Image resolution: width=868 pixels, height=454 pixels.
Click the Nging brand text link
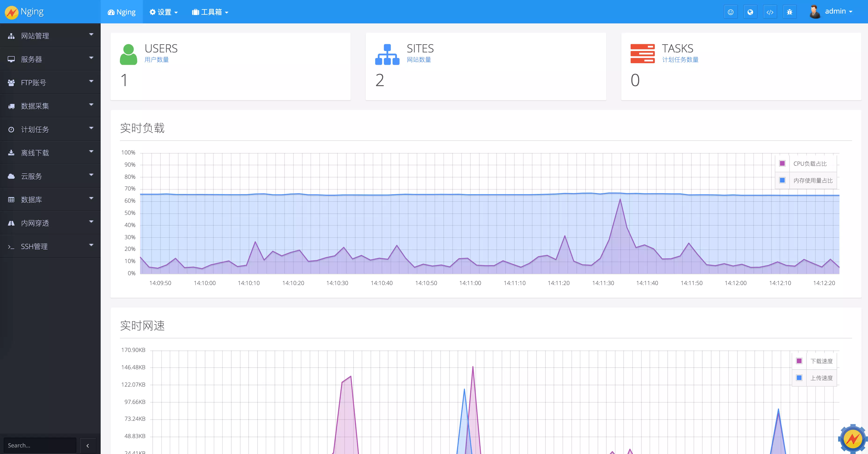coord(32,12)
